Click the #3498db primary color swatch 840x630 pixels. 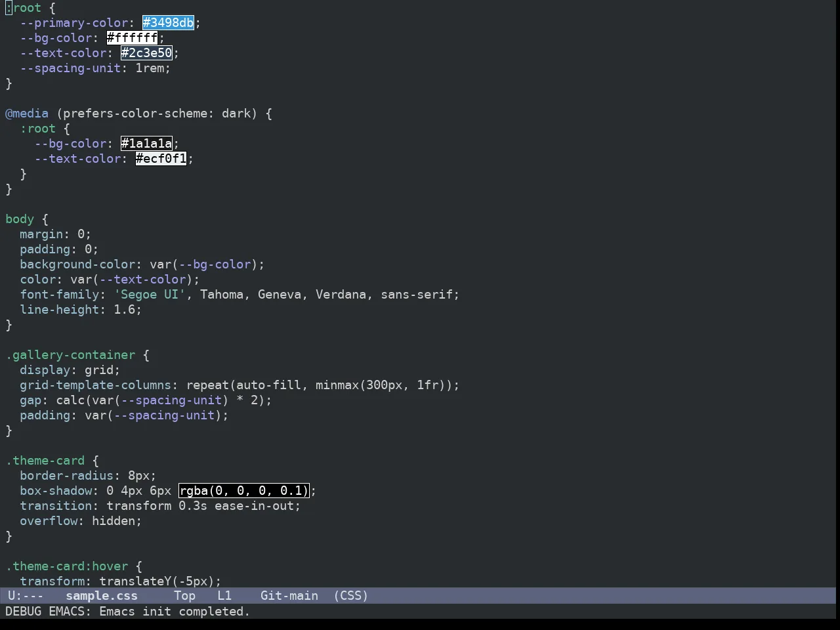pyautogui.click(x=168, y=23)
